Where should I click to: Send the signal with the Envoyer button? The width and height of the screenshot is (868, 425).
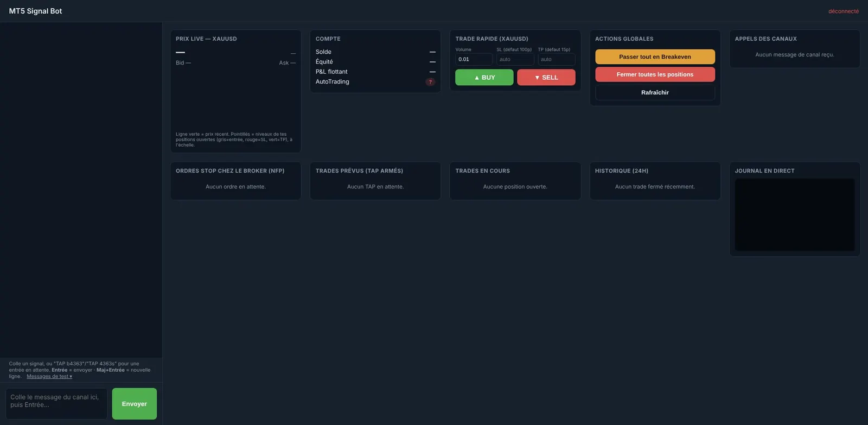[135, 404]
